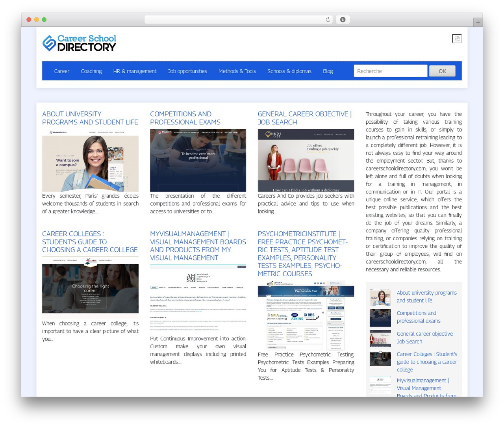Click intro paragraph Throughout your career
The height and width of the screenshot is (427, 504).
(414, 192)
